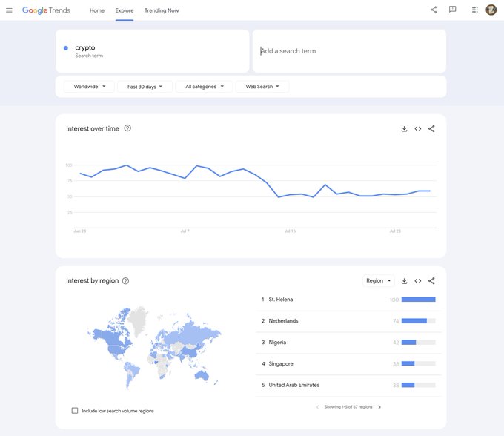Open the Worldwide location dropdown
This screenshot has width=504, height=436.
[89, 87]
